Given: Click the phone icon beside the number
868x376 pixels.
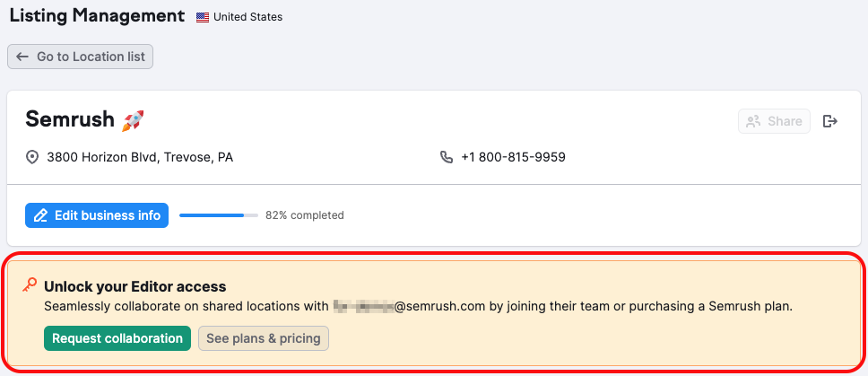Looking at the screenshot, I should (x=447, y=157).
